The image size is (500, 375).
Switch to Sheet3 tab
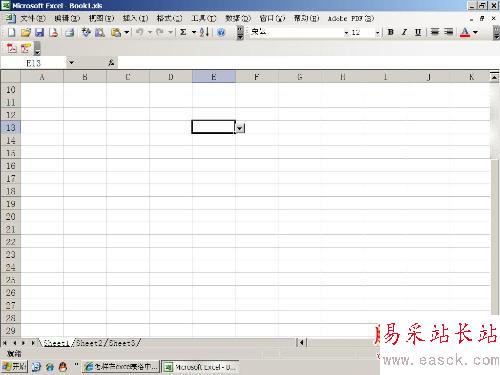tap(122, 343)
